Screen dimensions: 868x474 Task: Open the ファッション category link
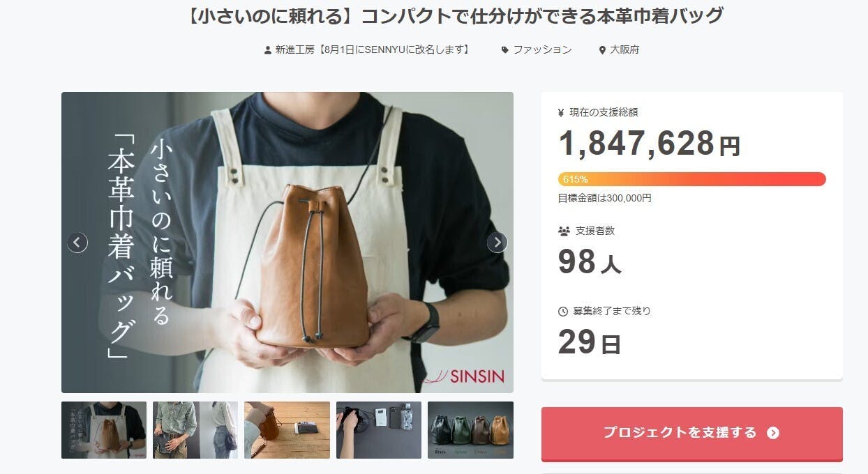pos(542,49)
